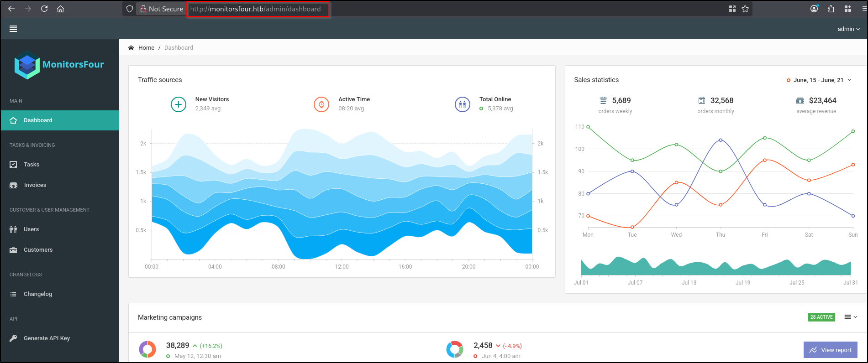Click the average revenue cash icon
Image resolution: width=868 pixels, height=363 pixels.
click(x=800, y=100)
